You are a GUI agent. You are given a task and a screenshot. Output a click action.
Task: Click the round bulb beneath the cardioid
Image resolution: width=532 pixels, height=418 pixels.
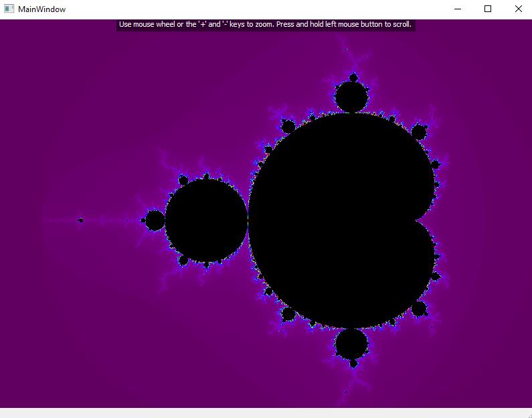click(x=351, y=344)
